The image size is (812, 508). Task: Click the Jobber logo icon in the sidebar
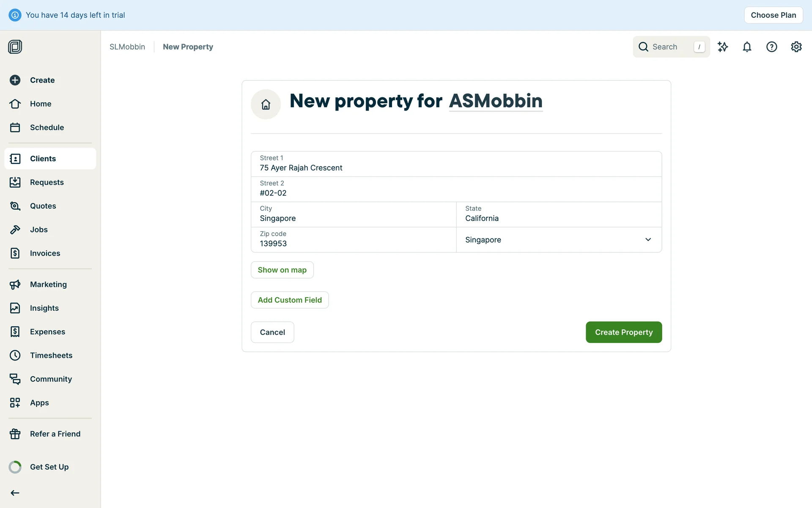[x=15, y=47]
